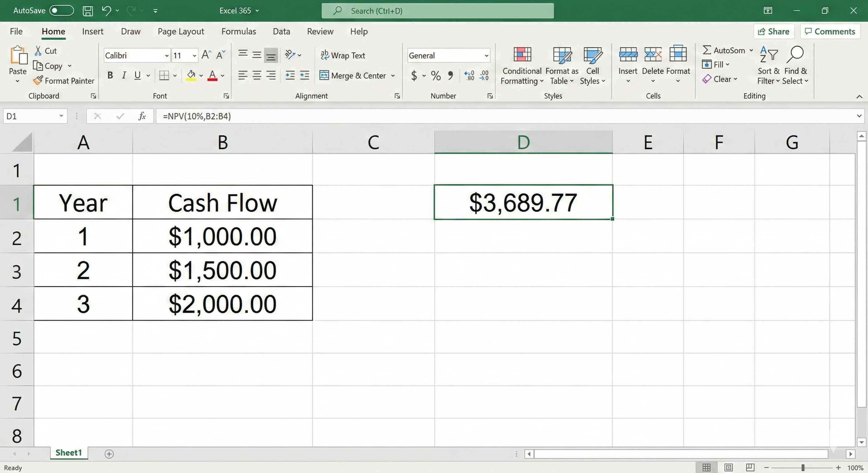Click the Increase Decimal icon
The image size is (868, 473).
point(469,75)
